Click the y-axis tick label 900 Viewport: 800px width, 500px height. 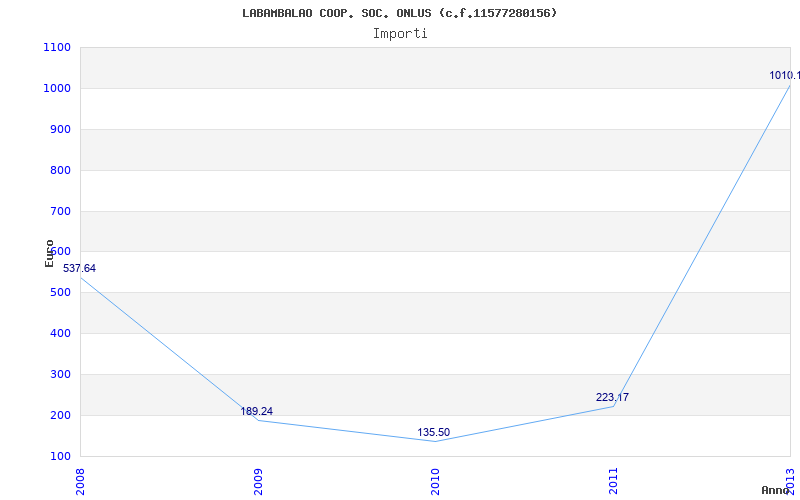[x=60, y=130]
